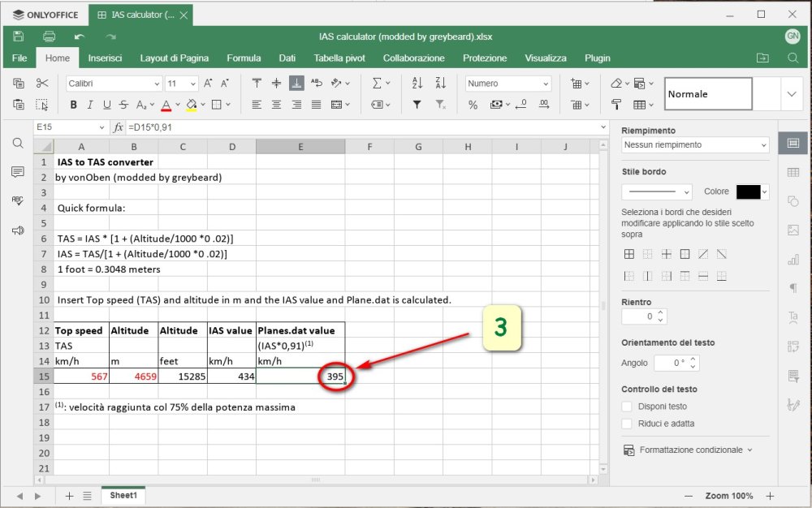The height and width of the screenshot is (508, 812).
Task: Open the Formula ribbon tab
Action: (244, 58)
